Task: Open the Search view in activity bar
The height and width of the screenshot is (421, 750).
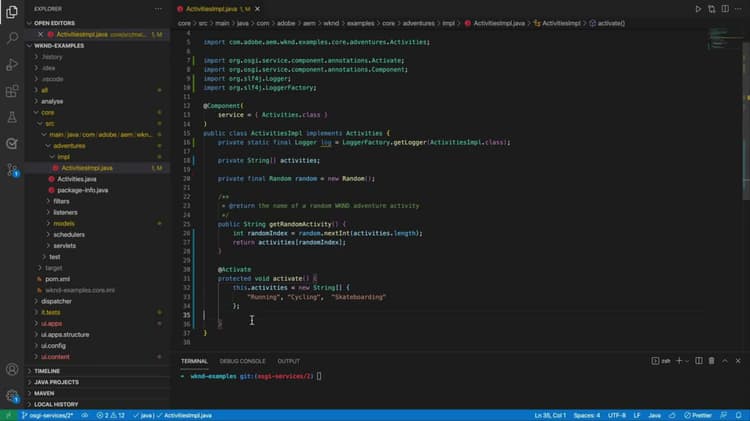Action: (x=12, y=38)
